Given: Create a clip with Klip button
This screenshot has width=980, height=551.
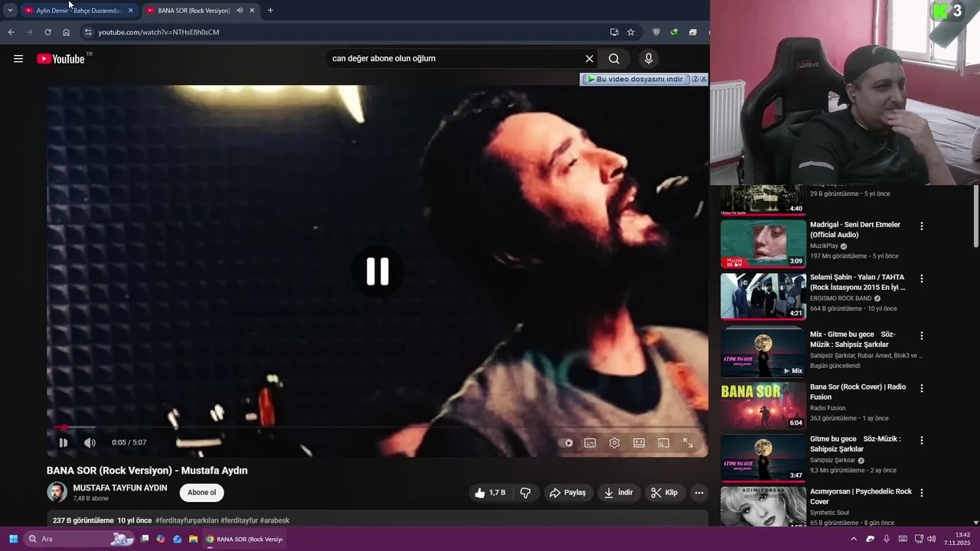Looking at the screenshot, I should click(x=665, y=493).
